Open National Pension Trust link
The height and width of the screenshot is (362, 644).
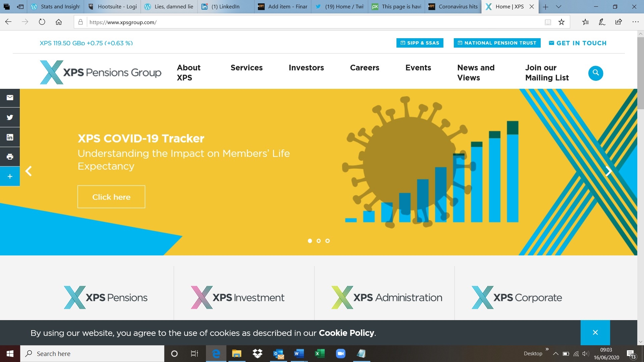(497, 43)
